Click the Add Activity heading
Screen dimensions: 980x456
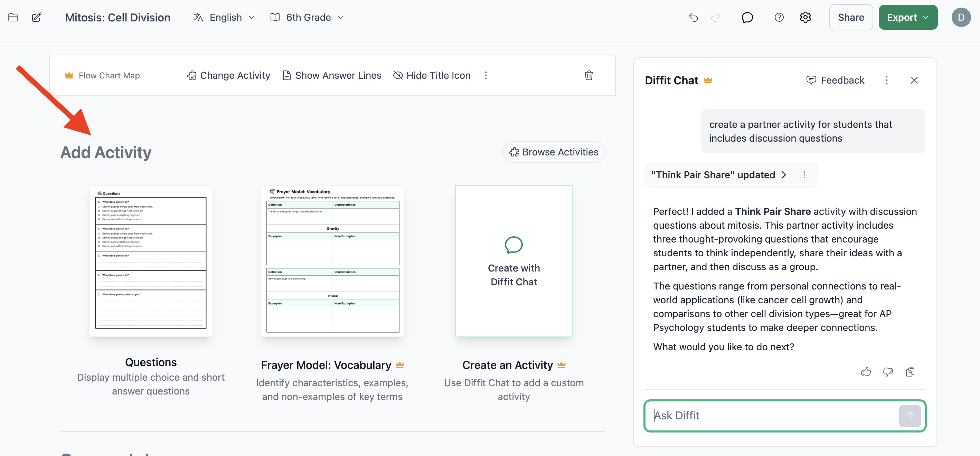106,152
